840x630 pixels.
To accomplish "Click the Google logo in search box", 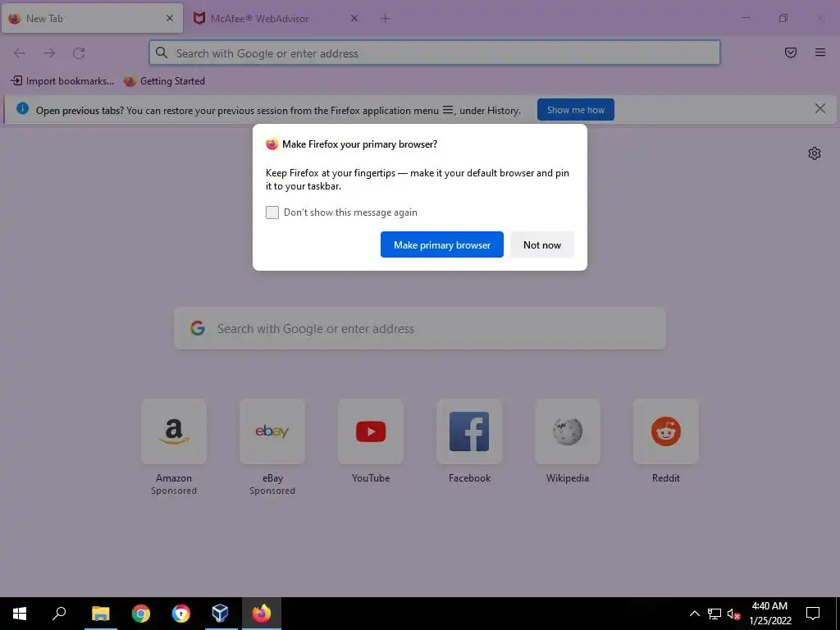I will [198, 328].
